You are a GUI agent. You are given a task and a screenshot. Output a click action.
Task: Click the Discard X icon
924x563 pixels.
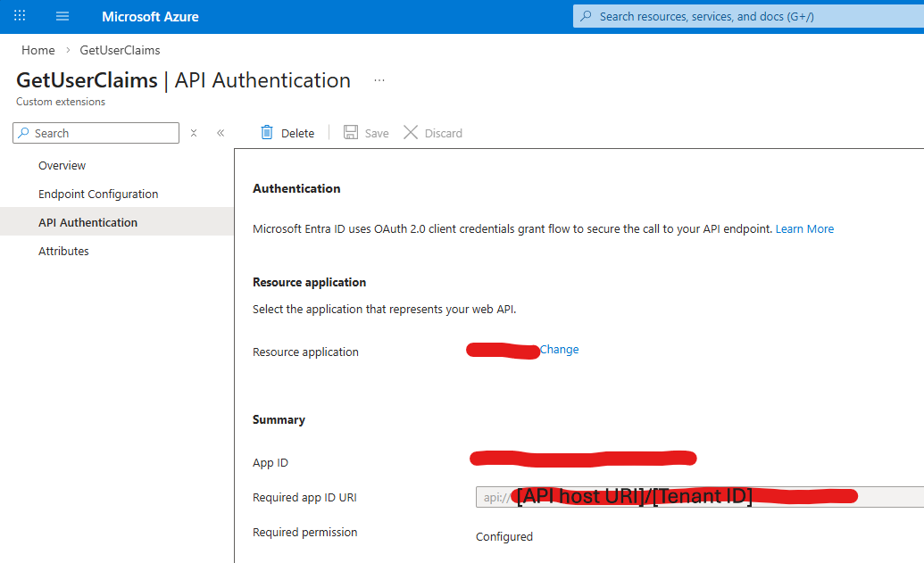411,133
